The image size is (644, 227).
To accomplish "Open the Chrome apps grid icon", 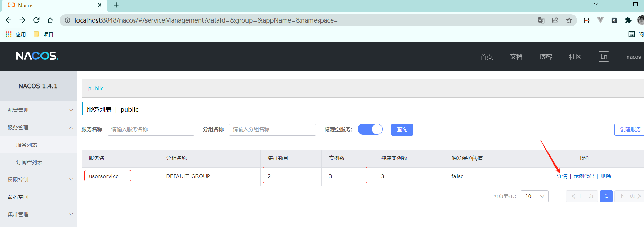I will point(9,34).
